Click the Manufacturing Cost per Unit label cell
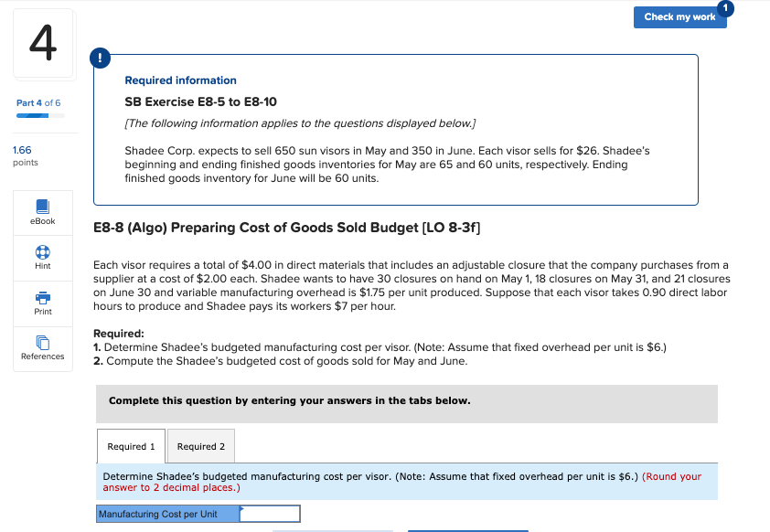Viewport: 770px width, 532px height. [168, 514]
